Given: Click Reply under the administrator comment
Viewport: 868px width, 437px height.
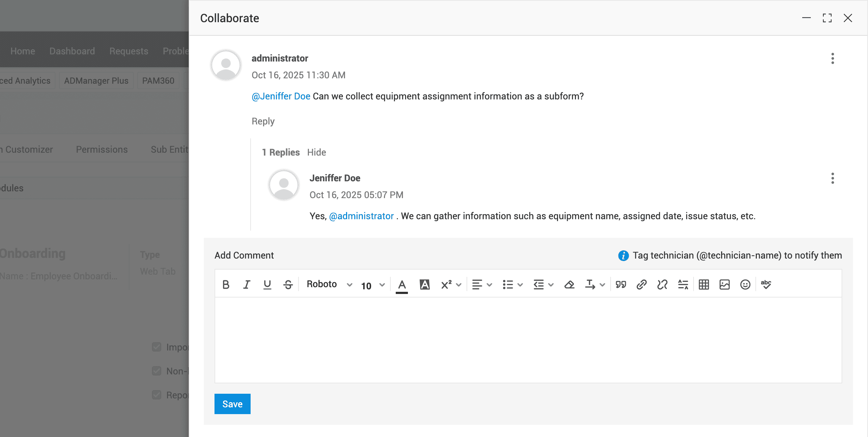Looking at the screenshot, I should pos(263,121).
